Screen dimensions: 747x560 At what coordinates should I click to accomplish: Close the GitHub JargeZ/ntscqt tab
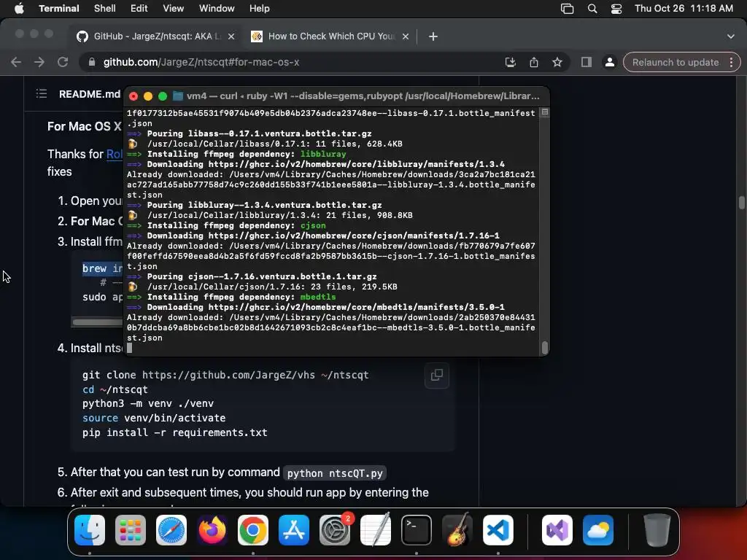tap(231, 36)
